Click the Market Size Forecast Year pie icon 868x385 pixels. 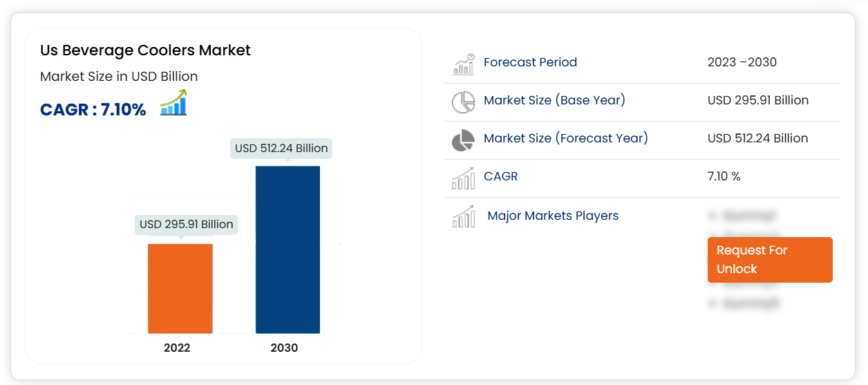point(463,140)
